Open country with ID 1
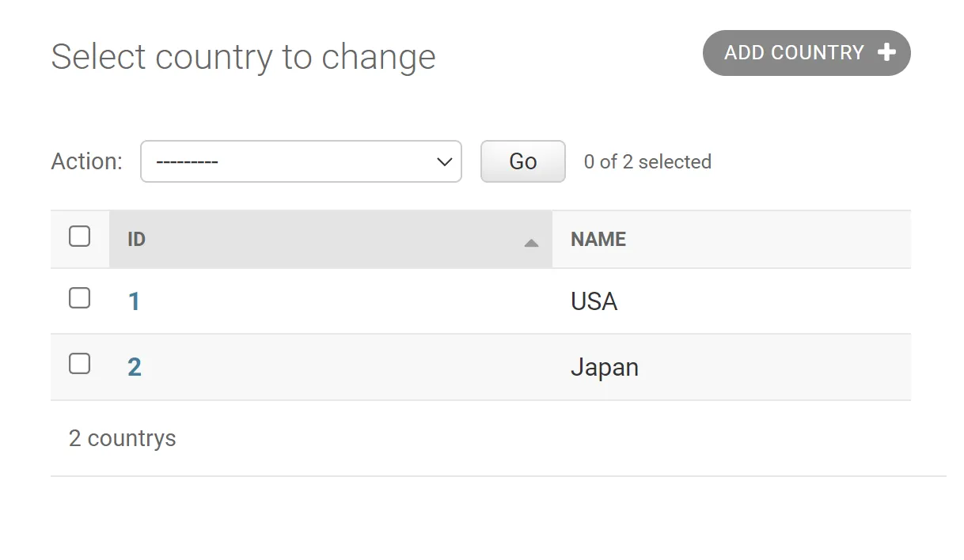This screenshot has width=964, height=560. click(134, 301)
